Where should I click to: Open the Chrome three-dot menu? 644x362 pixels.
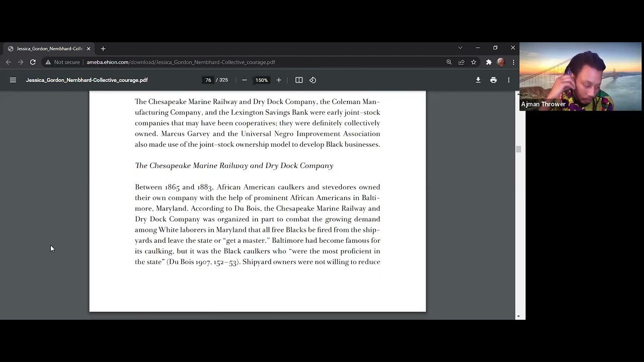click(513, 62)
